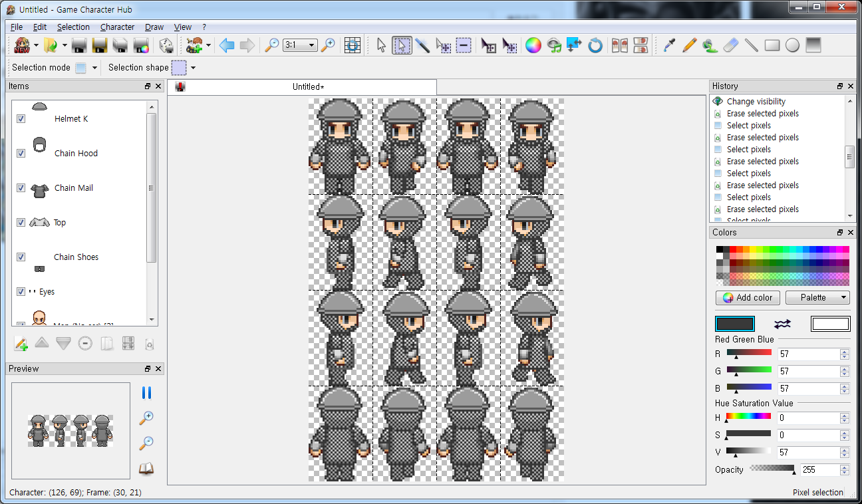Click the add item to character icon
This screenshot has height=504, width=862.
194,45
